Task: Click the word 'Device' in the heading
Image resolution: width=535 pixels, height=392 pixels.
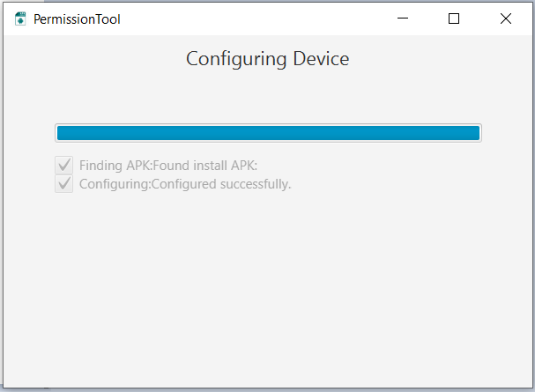Action: click(321, 59)
